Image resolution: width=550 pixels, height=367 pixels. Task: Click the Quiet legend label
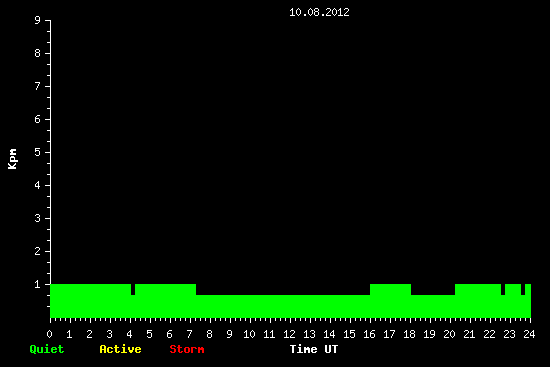pyautogui.click(x=47, y=349)
